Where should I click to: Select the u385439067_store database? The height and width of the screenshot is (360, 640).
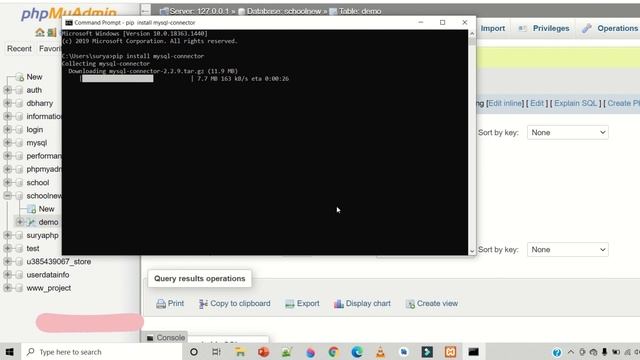click(59, 261)
